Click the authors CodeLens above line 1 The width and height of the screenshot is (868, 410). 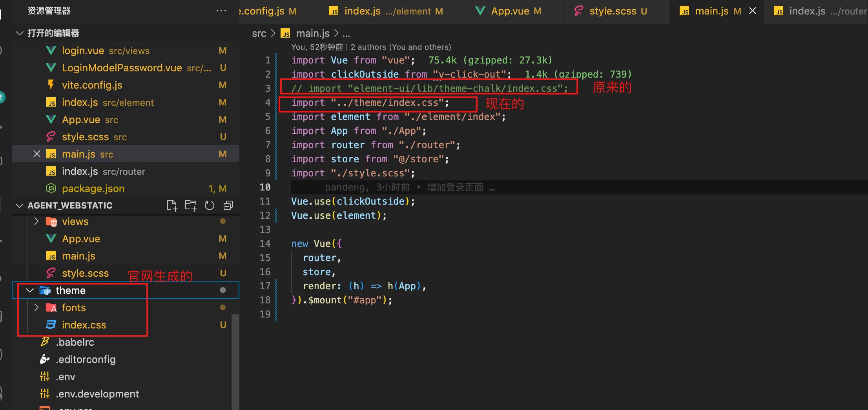(x=371, y=47)
